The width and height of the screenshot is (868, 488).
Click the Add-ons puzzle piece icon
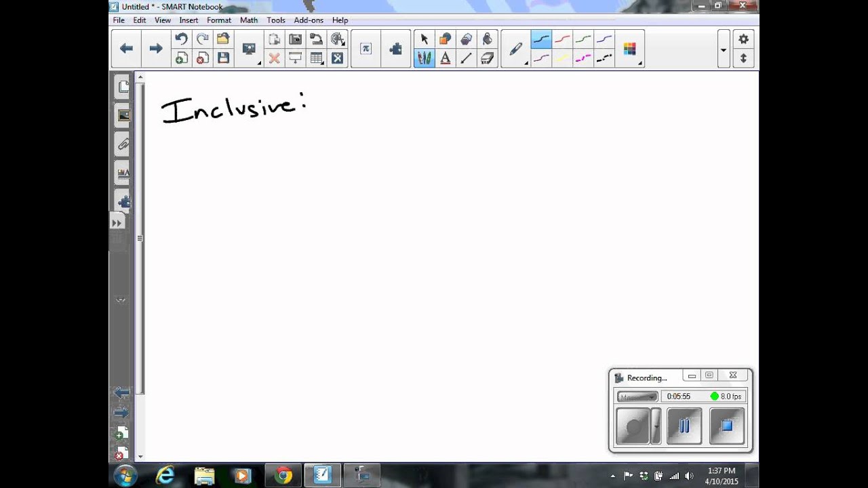[x=396, y=48]
